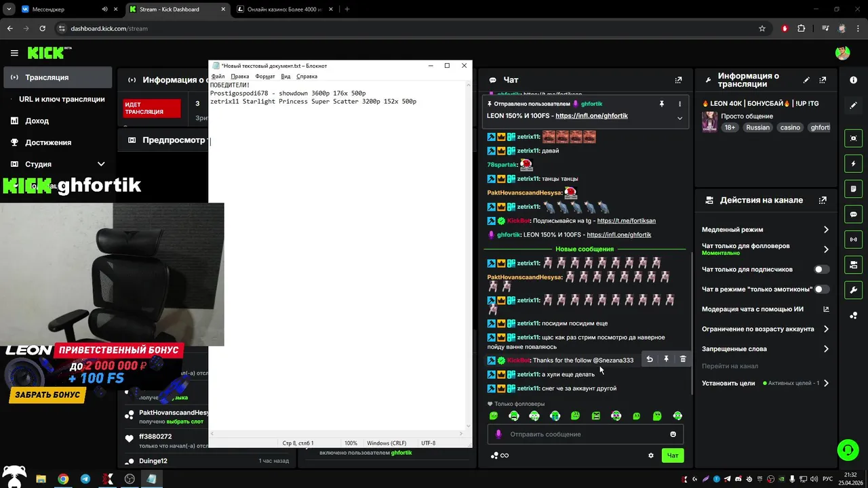
Task: Open KickBot t.me/fortiksan link
Action: pos(626,221)
